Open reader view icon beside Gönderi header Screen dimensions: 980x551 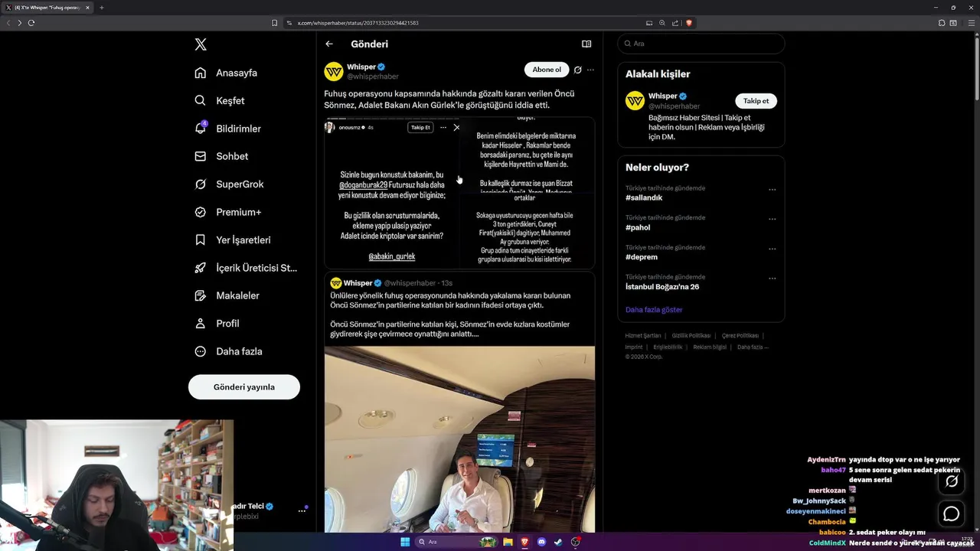586,44
